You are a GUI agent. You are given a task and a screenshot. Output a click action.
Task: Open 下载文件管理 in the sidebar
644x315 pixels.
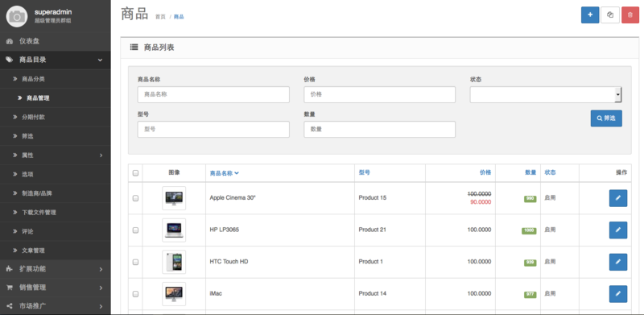(55, 213)
